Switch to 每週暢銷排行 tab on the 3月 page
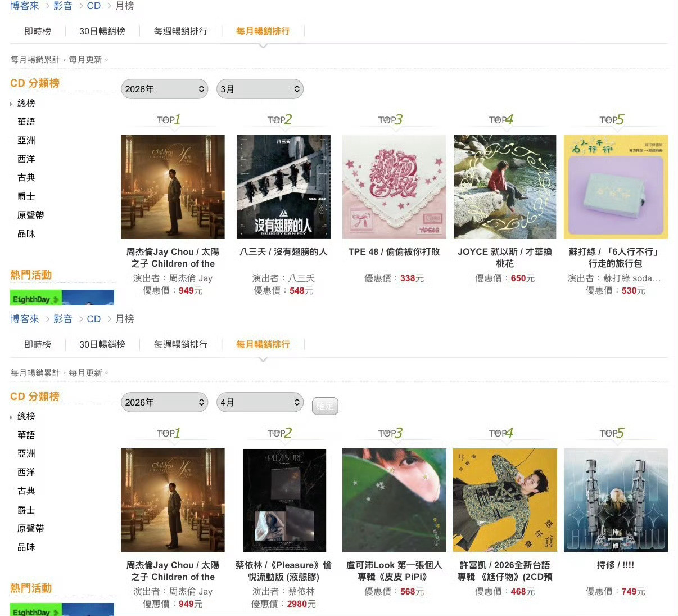678x616 pixels. [x=181, y=31]
